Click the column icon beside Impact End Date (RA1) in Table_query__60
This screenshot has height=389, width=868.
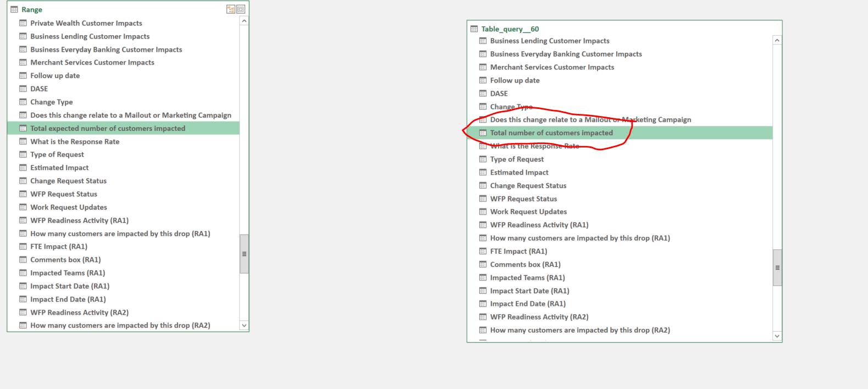tap(483, 304)
